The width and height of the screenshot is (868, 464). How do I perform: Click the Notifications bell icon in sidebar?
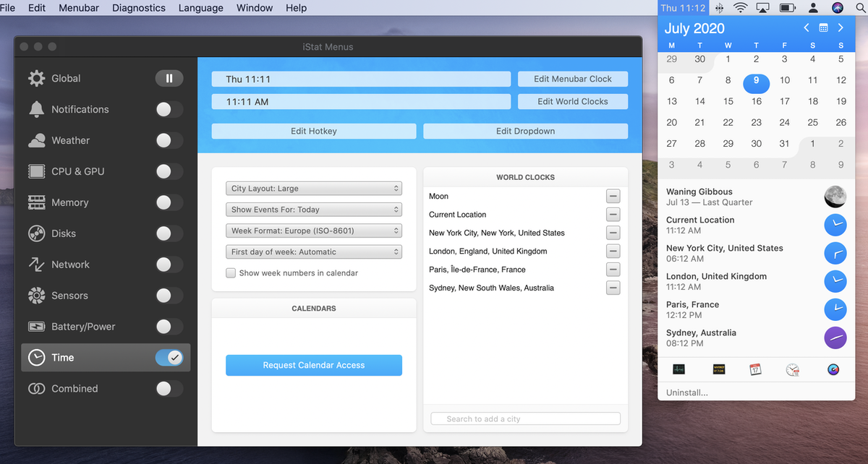(x=36, y=109)
